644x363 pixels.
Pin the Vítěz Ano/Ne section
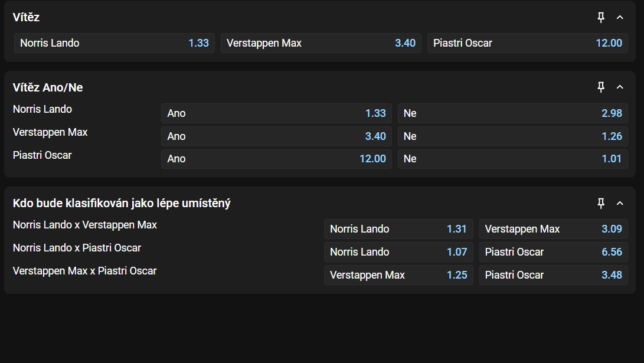click(x=601, y=87)
